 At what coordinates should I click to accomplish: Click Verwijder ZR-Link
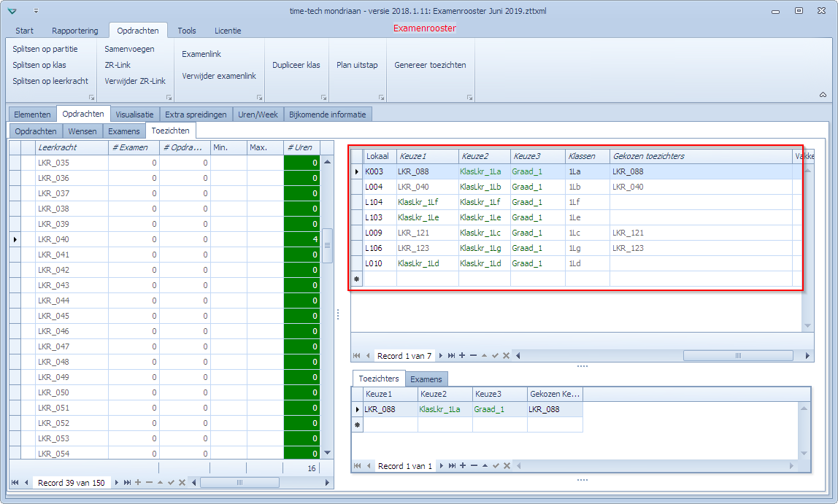pos(135,81)
